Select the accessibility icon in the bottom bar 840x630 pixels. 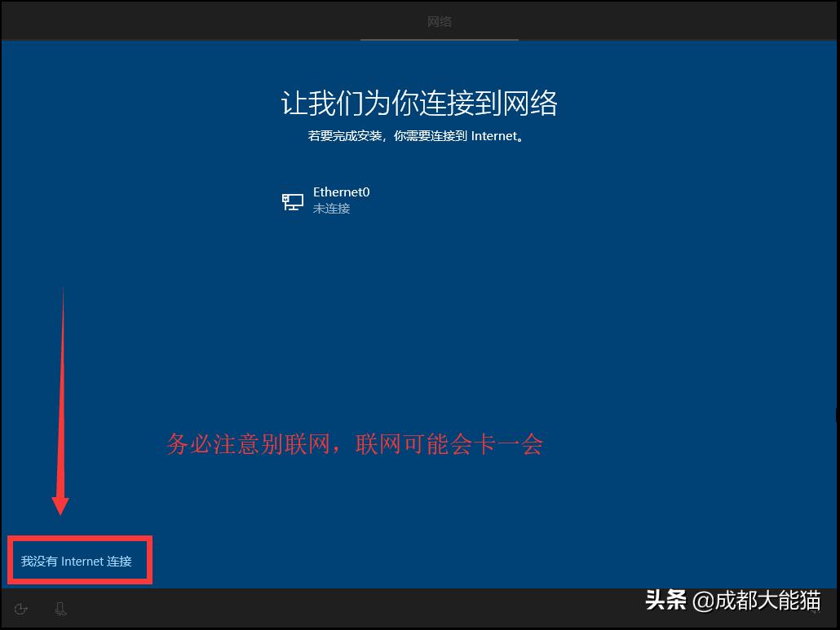tap(20, 609)
